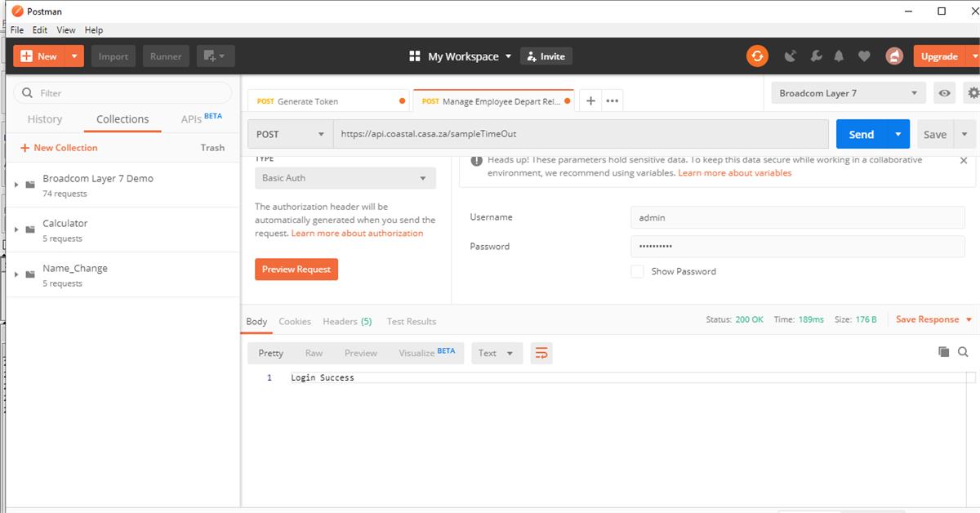Viewport: 980px width, 513px height.
Task: Open your profile avatar icon
Action: click(x=893, y=56)
